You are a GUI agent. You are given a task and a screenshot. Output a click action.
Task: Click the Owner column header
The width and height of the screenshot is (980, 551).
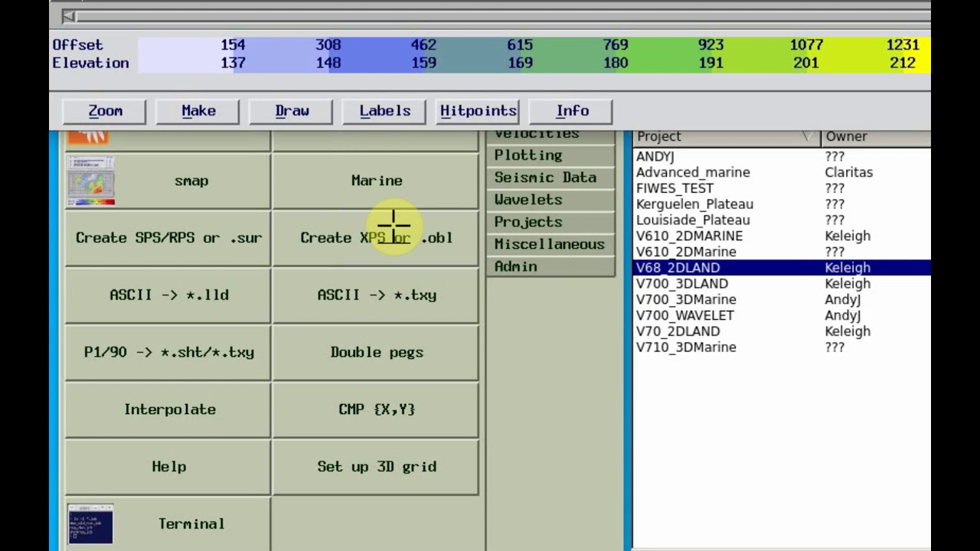tap(875, 136)
